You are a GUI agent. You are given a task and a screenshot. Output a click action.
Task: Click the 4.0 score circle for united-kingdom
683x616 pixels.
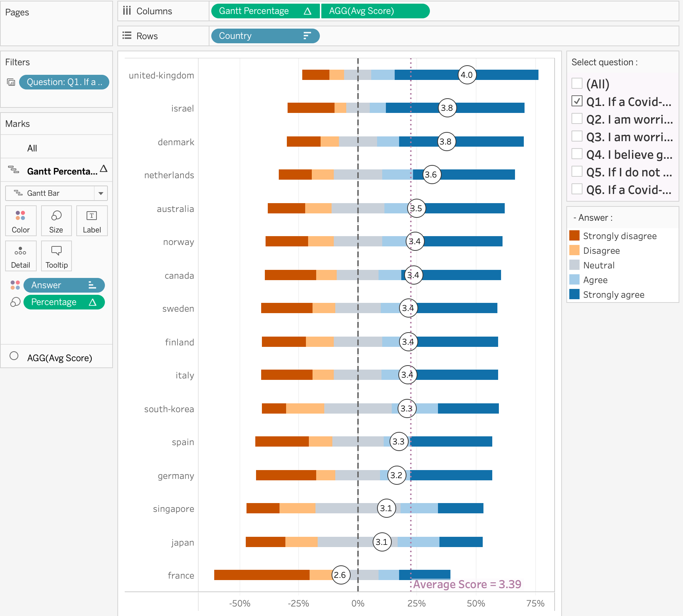(467, 75)
